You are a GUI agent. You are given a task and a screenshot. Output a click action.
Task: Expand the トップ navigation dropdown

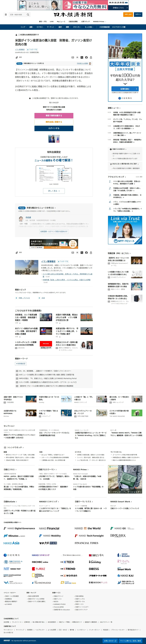coord(24,27)
